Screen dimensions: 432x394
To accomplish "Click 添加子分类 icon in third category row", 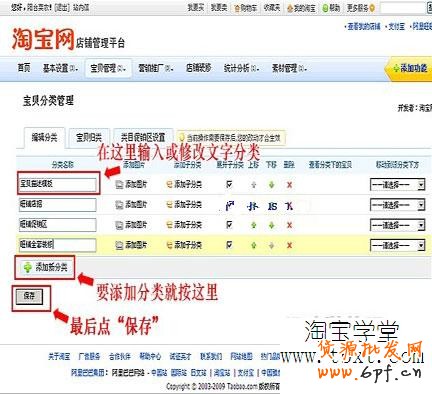I will (169, 225).
